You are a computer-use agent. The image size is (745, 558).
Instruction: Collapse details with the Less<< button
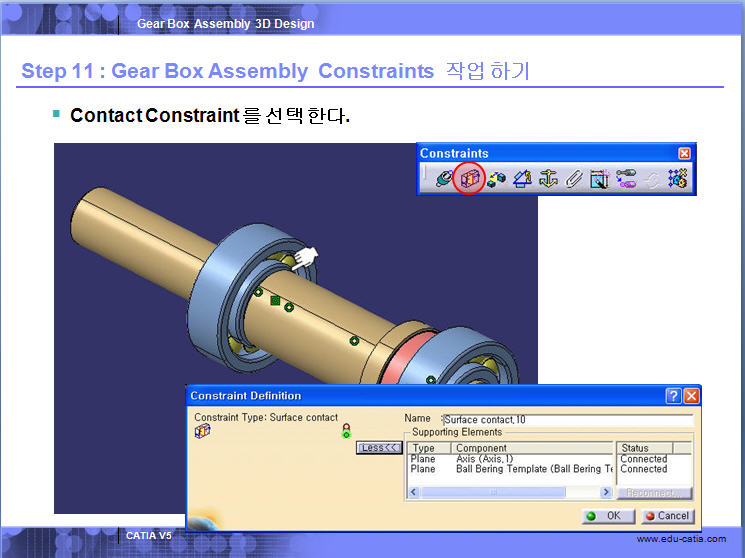click(x=379, y=448)
